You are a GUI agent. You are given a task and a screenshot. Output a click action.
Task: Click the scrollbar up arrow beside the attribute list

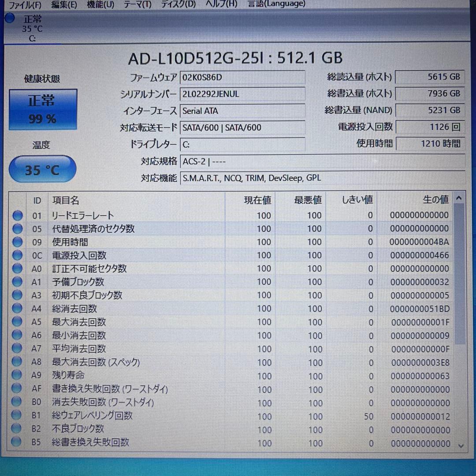click(458, 197)
